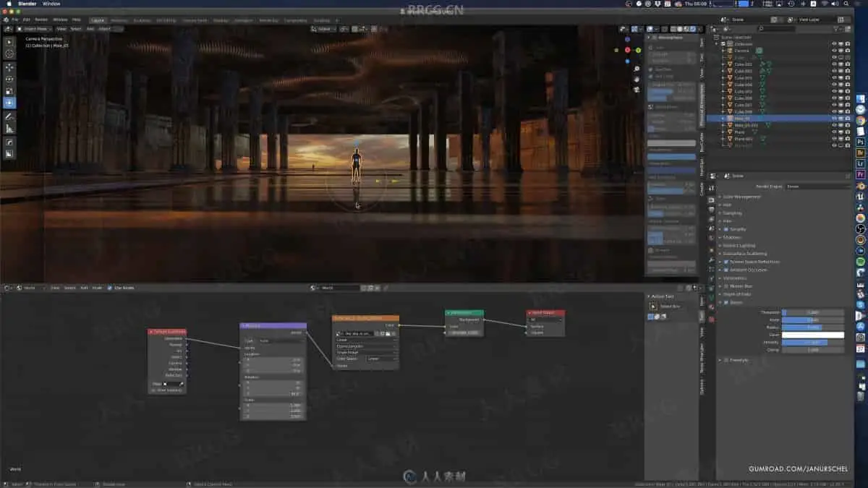Click the pan hand viewport gizmo

(x=636, y=80)
